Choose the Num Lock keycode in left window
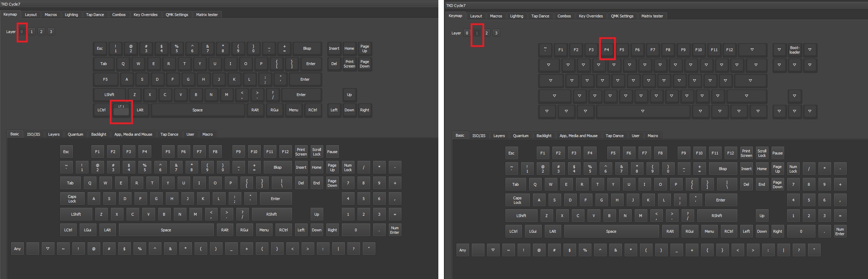Screen dimensions: 868x279 coord(348,167)
